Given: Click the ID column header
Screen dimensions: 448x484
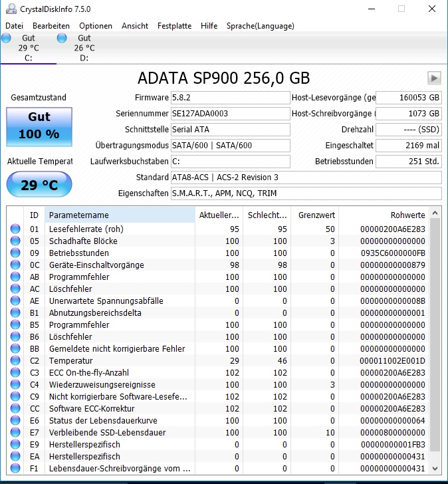Looking at the screenshot, I should tap(34, 215).
